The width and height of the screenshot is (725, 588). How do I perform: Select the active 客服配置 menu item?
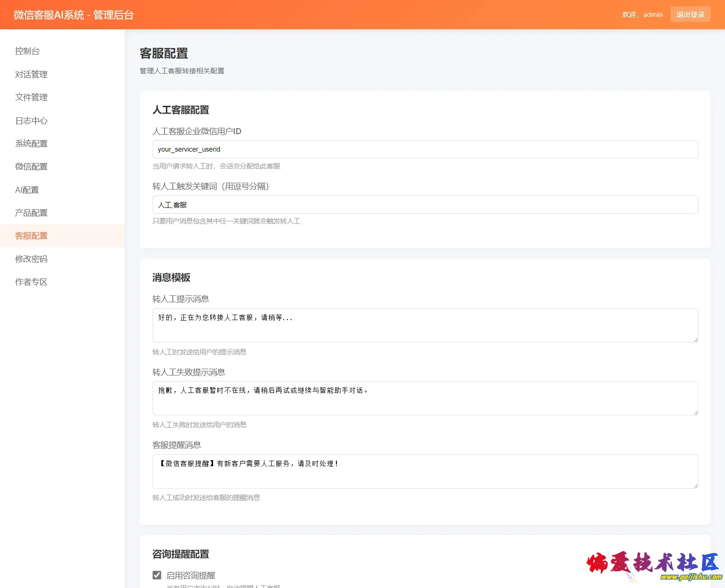31,236
